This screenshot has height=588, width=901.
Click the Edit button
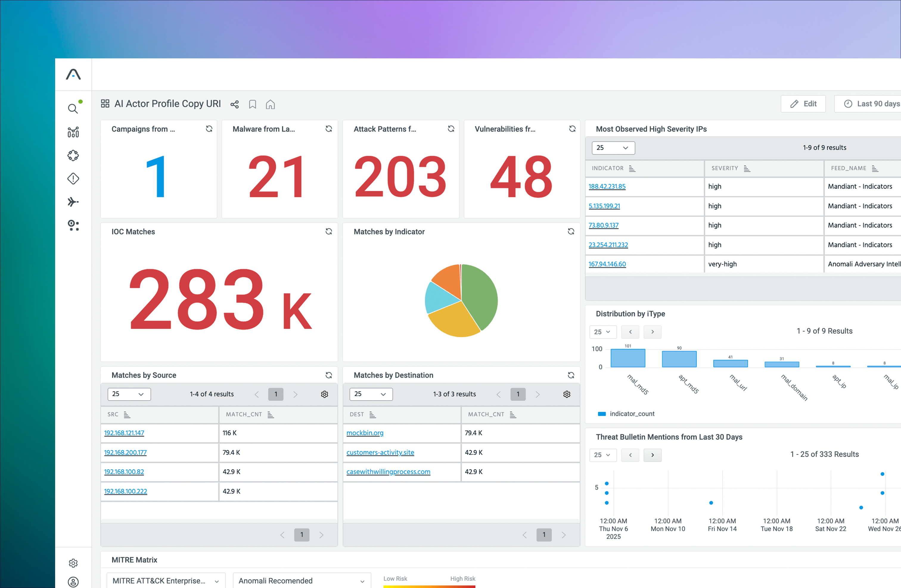pos(803,104)
